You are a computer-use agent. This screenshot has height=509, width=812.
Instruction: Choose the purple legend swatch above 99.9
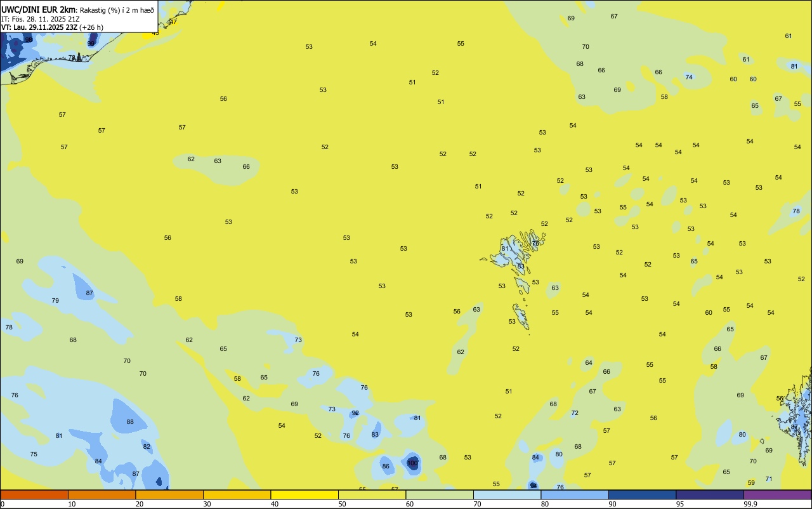[x=778, y=494]
